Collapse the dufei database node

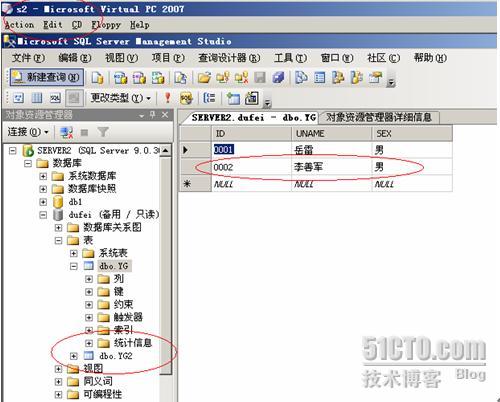[x=43, y=215]
